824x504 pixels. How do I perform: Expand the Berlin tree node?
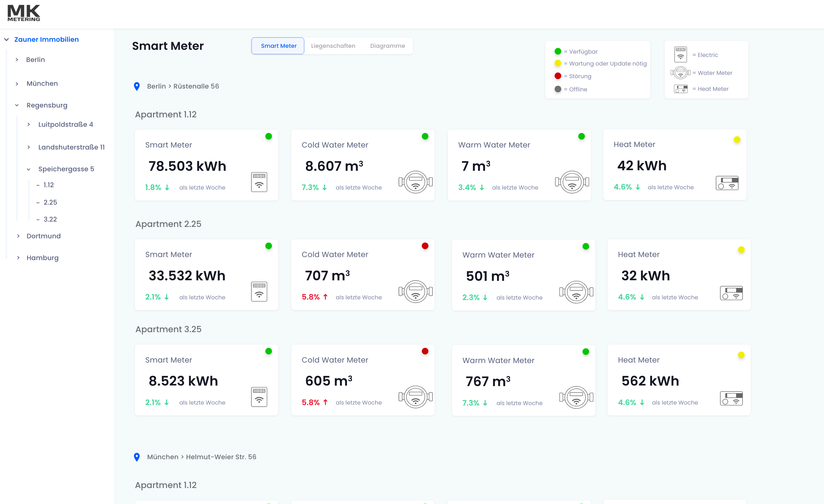17,59
